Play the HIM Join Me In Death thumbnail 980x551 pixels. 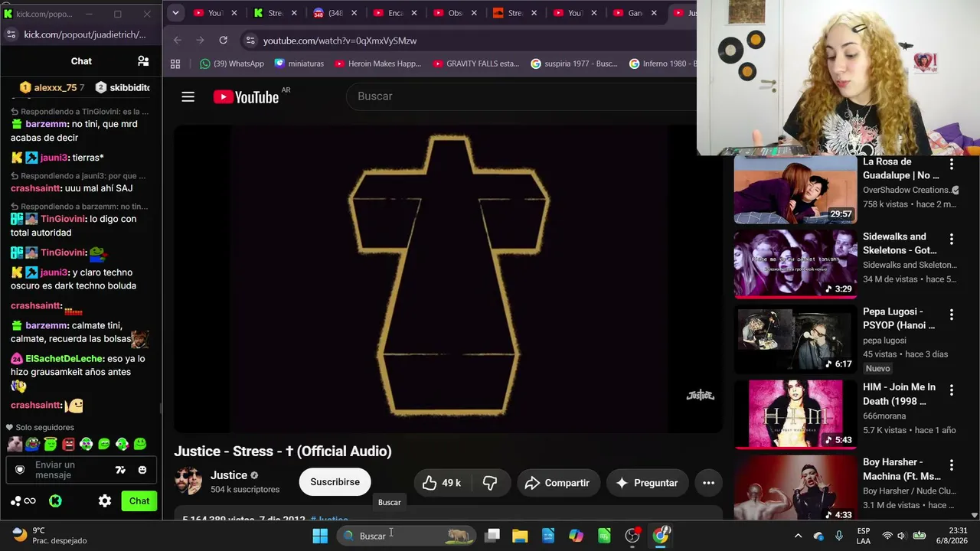coord(795,414)
